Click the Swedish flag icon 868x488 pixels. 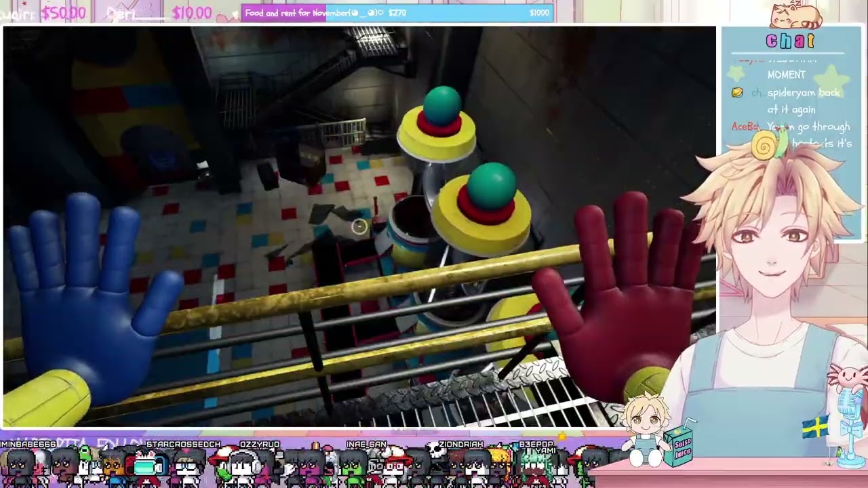coord(815,427)
